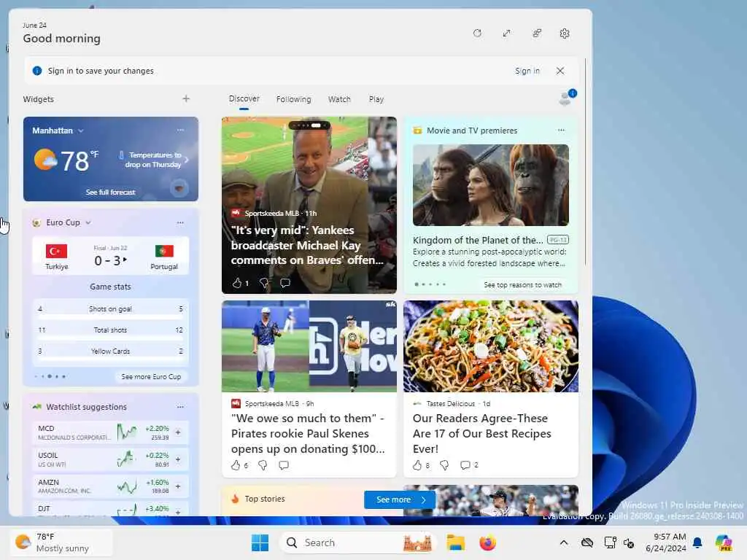This screenshot has height=560, width=747.
Task: Like the Yankees broadcaster article
Action: (237, 283)
